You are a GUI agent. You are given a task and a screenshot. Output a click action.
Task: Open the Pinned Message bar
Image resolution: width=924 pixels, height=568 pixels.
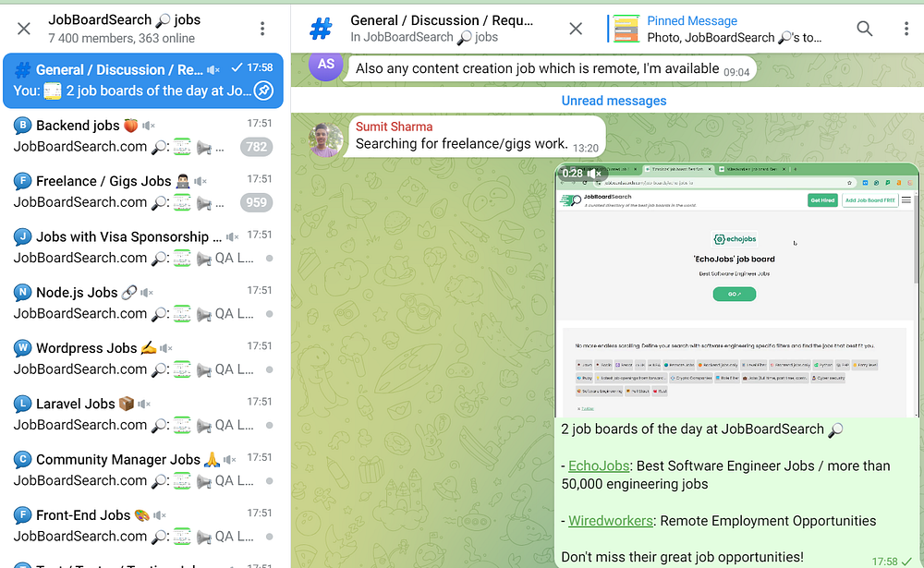[x=716, y=29]
